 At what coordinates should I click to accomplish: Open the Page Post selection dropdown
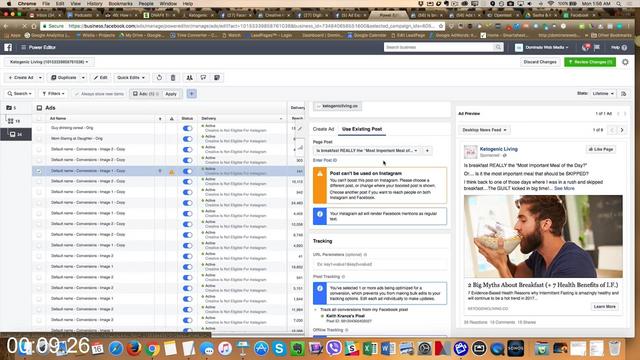(x=367, y=151)
